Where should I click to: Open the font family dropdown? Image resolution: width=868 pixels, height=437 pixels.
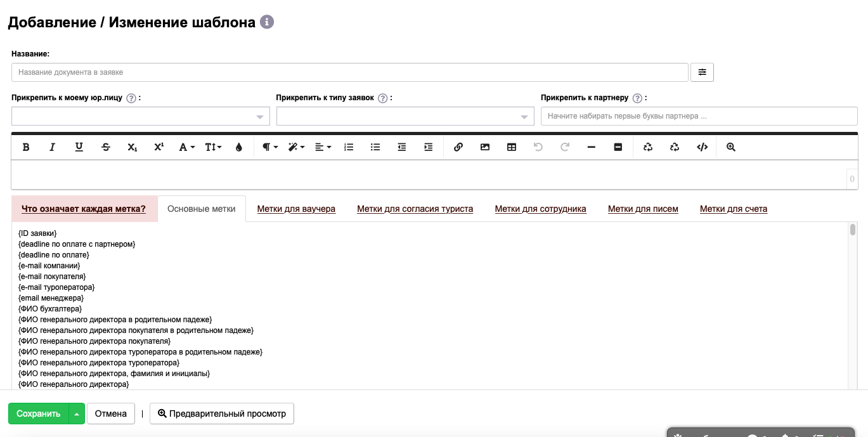[186, 147]
